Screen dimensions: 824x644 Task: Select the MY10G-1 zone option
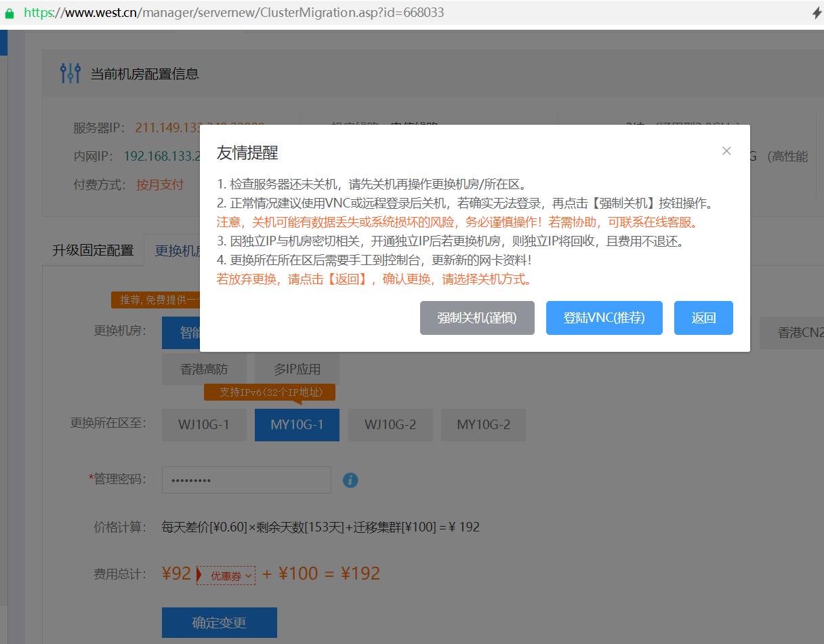pos(297,425)
